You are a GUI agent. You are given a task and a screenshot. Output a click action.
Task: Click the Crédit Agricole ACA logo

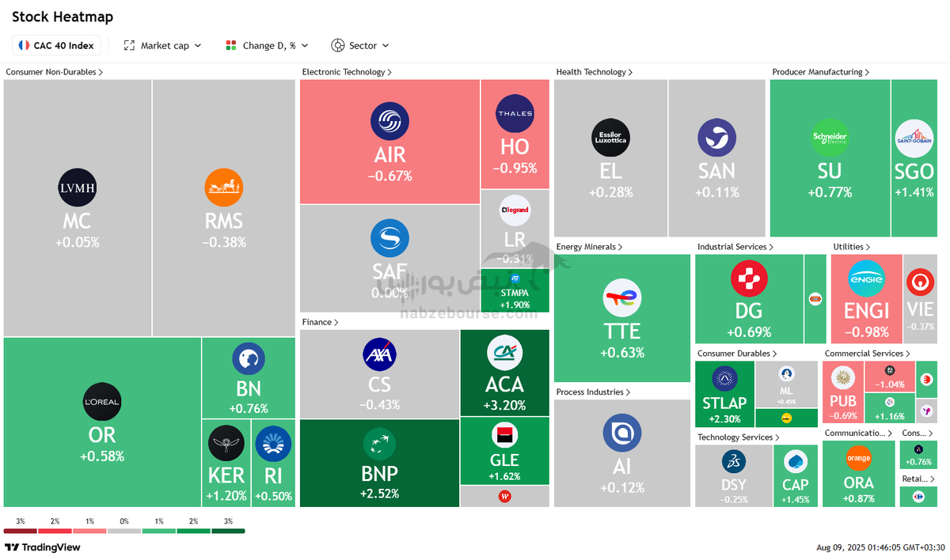[504, 353]
